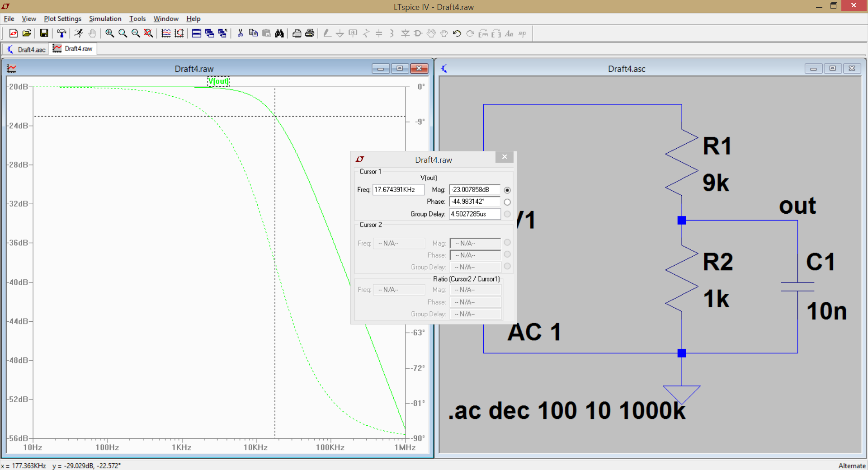This screenshot has height=470, width=868.
Task: Zoom in with the plus magnifier icon
Action: pos(109,33)
